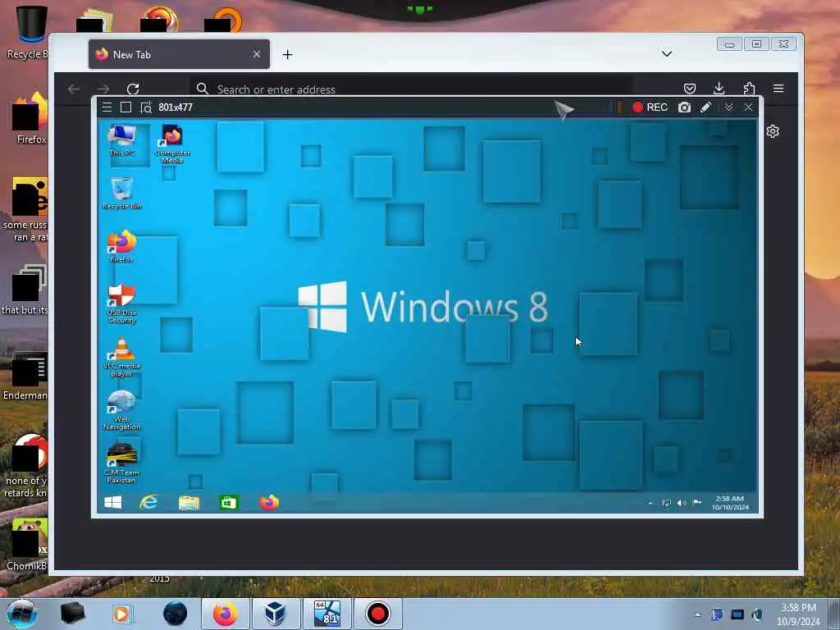
Task: Select USB Disk Security shortcut
Action: pyautogui.click(x=122, y=304)
